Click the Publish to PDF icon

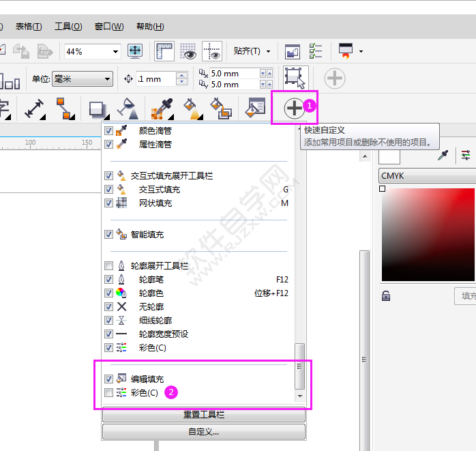coord(45,51)
